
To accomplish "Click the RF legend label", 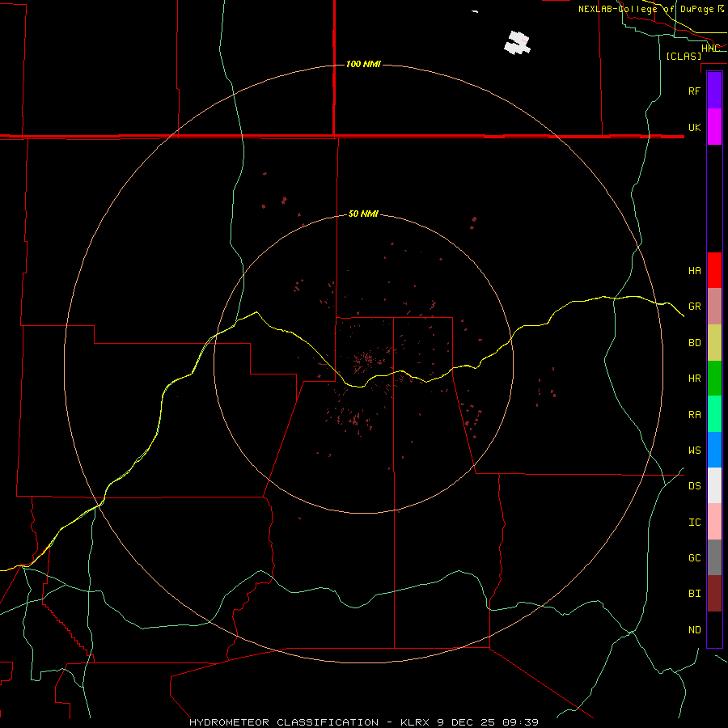I will [x=694, y=91].
